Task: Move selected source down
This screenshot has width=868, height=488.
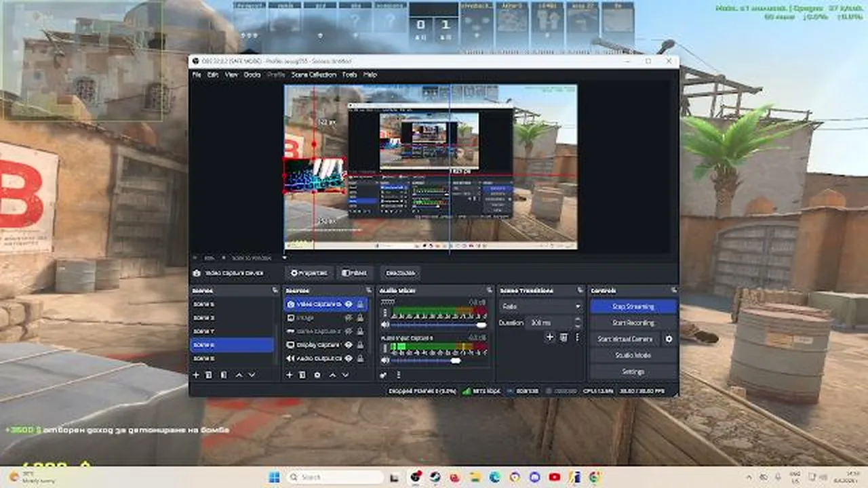Action: pyautogui.click(x=345, y=375)
